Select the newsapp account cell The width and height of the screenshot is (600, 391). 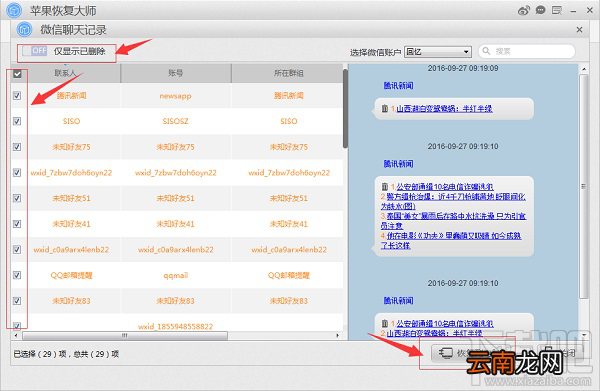pyautogui.click(x=176, y=96)
